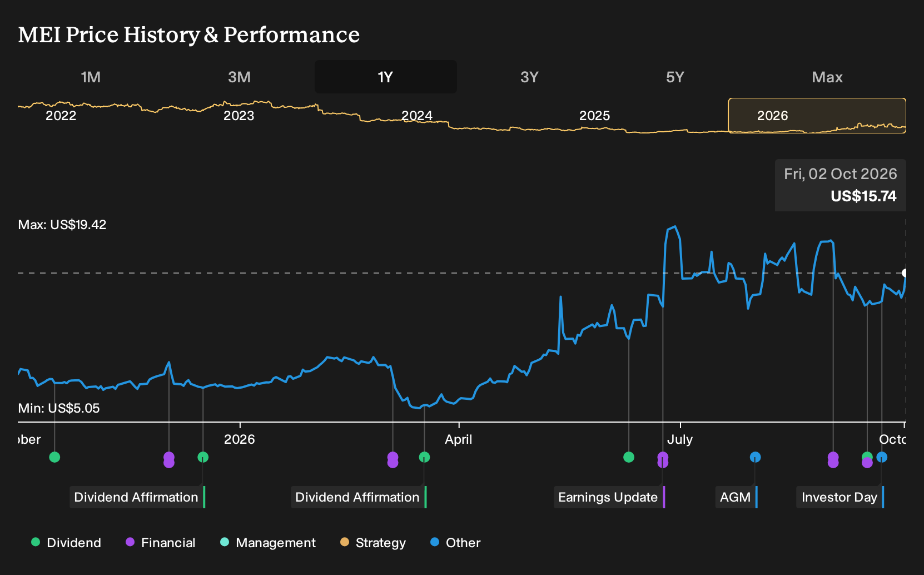This screenshot has height=575, width=924.
Task: Toggle the Dividend legend filter
Action: [x=66, y=543]
